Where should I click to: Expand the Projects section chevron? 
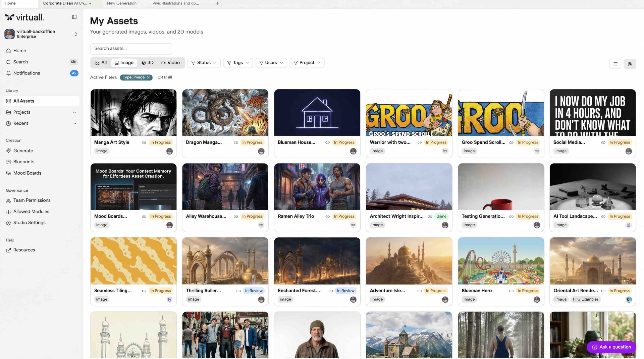(74, 112)
